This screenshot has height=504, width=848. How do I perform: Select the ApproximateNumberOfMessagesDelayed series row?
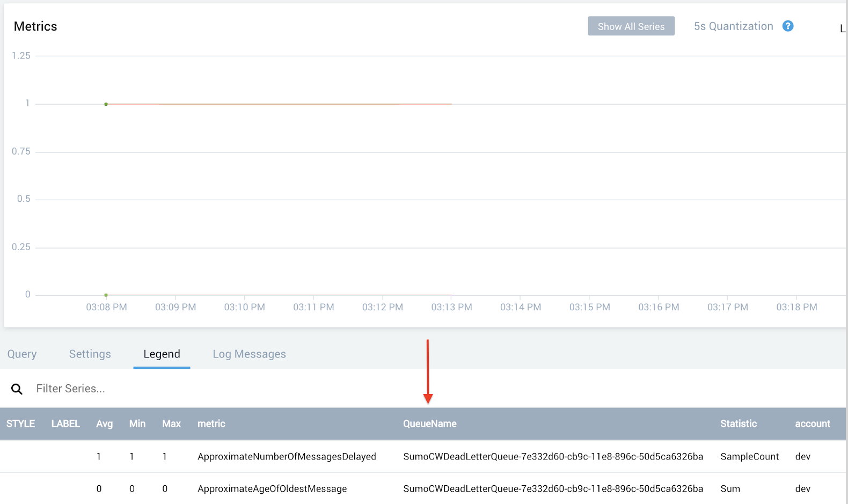click(x=287, y=457)
